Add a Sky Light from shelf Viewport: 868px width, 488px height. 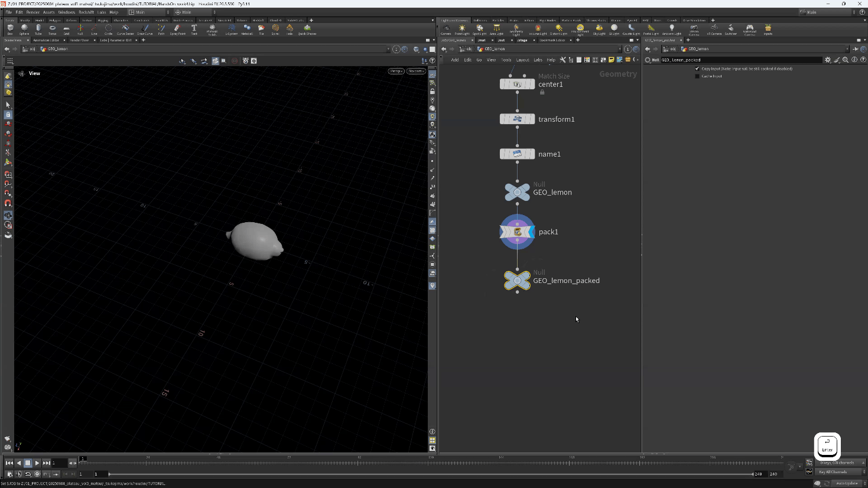tap(599, 29)
